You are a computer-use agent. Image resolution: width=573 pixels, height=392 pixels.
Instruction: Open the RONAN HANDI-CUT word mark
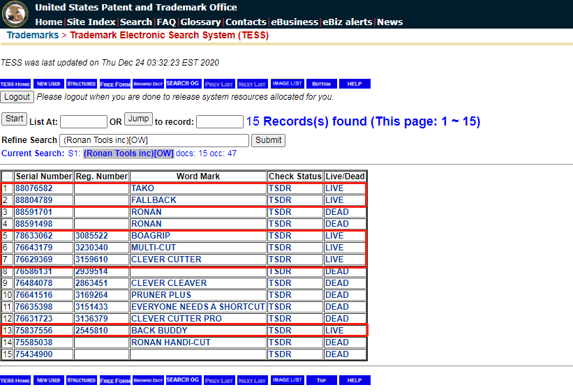171,342
